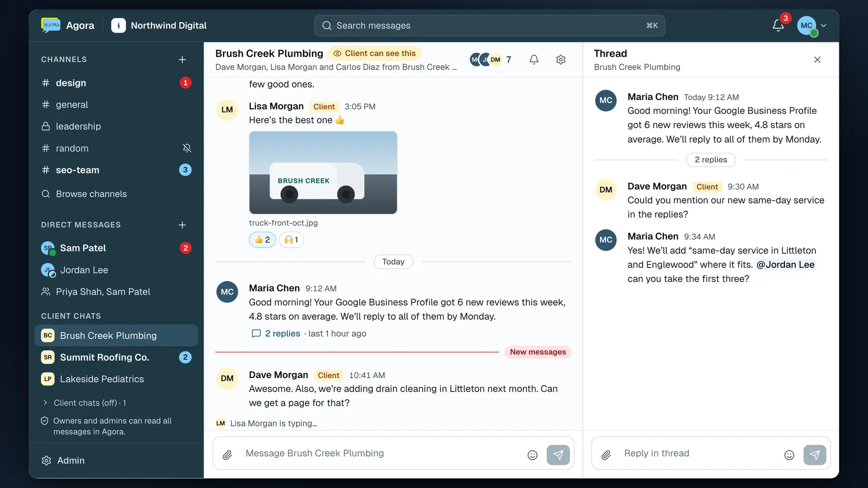Send the channel message

(558, 455)
